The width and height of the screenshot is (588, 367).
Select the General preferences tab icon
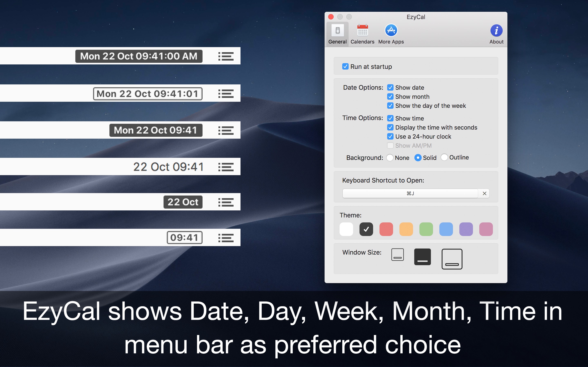click(337, 31)
